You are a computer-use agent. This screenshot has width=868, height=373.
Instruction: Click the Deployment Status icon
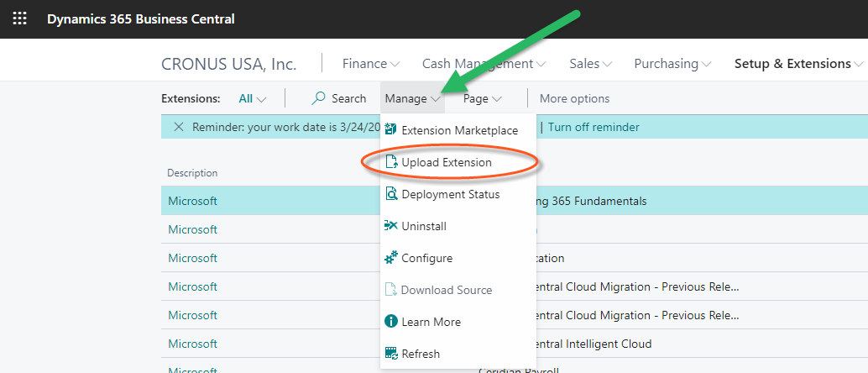pos(390,194)
